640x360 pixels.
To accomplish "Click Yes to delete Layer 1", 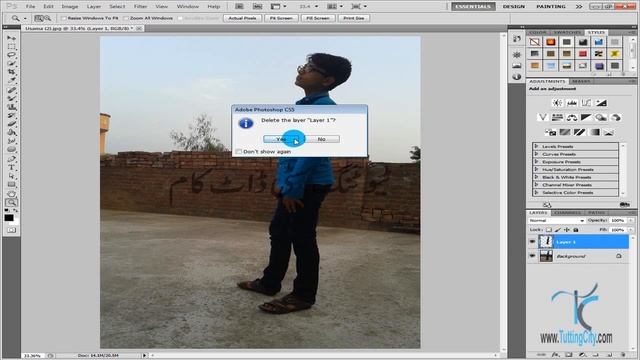I will [281, 139].
